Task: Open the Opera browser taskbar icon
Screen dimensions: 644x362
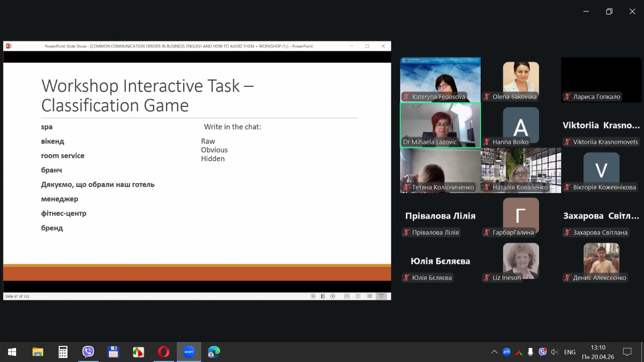Action: tap(163, 352)
